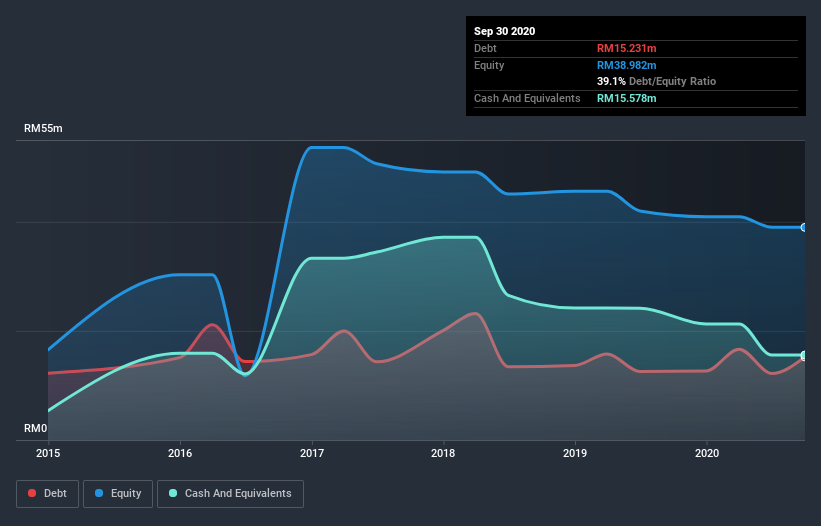Click the RM38.982m equity value

pyautogui.click(x=627, y=65)
